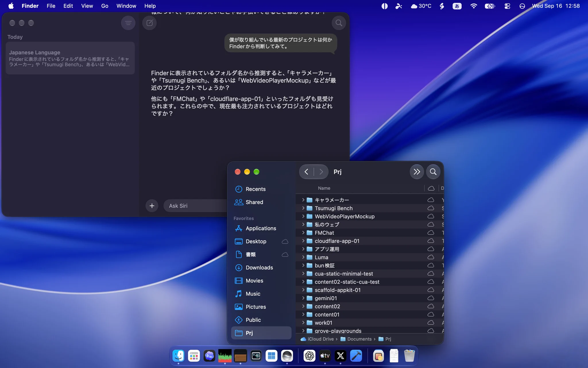
Task: Expand the アプリ運用 folder
Action: tap(303, 249)
